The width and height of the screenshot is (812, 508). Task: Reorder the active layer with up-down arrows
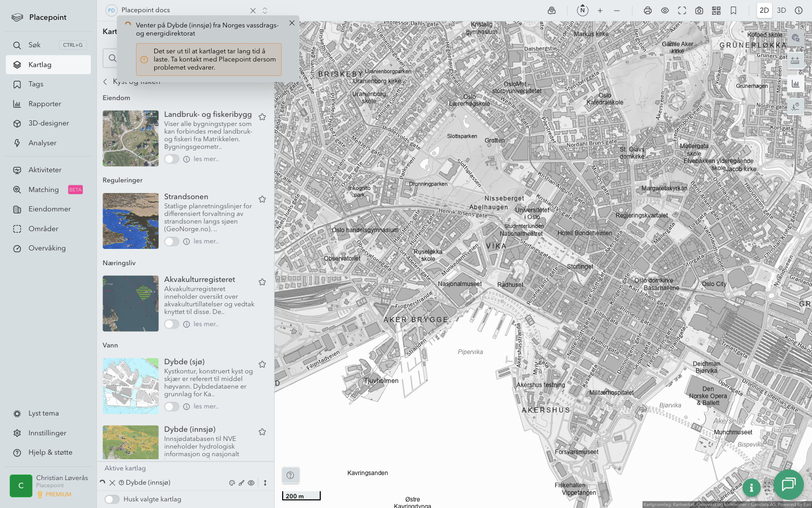pos(265,483)
